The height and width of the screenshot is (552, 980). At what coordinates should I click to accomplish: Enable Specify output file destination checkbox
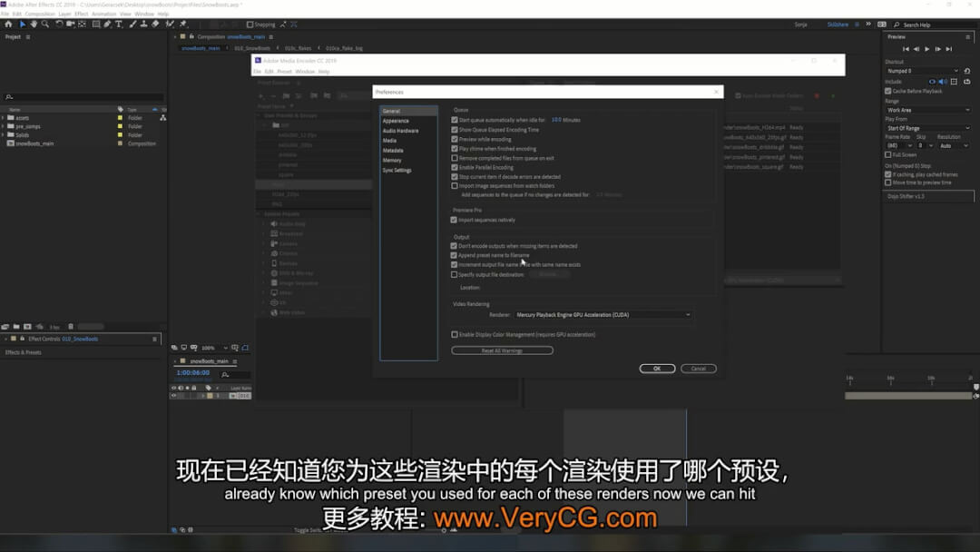(455, 274)
